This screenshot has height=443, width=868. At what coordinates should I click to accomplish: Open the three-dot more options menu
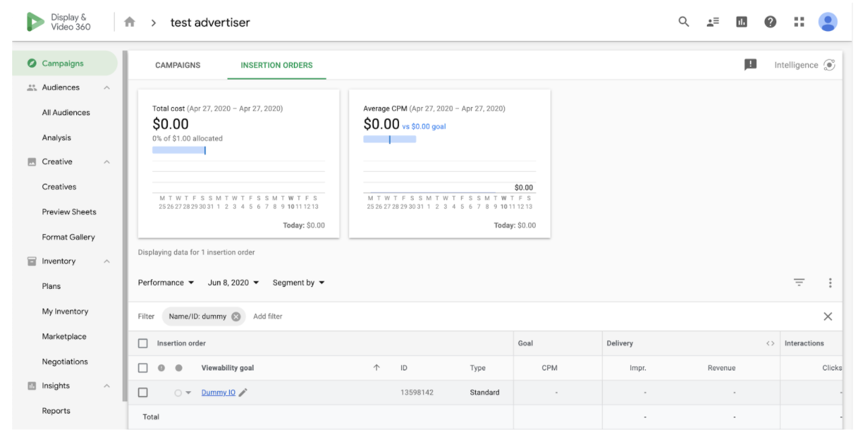830,283
